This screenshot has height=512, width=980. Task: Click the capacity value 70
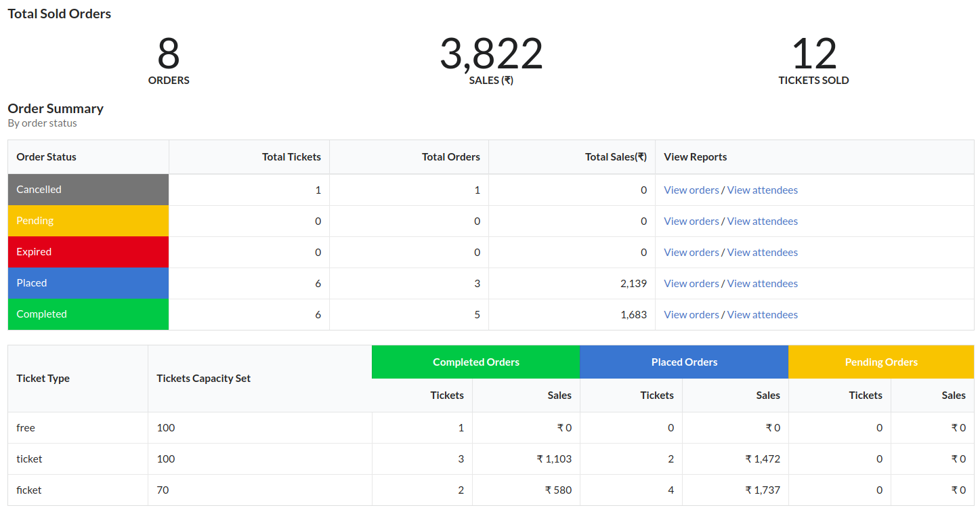click(x=163, y=490)
